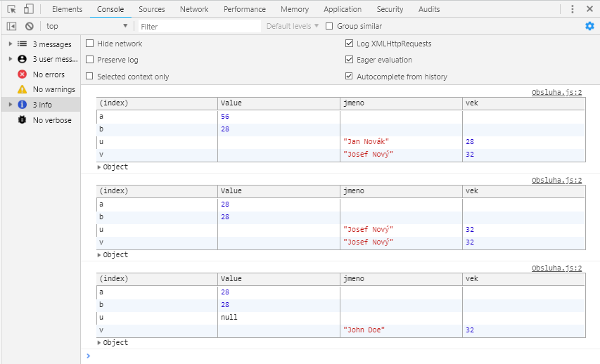
Task: Toggle the device toolbar icon
Action: point(28,9)
